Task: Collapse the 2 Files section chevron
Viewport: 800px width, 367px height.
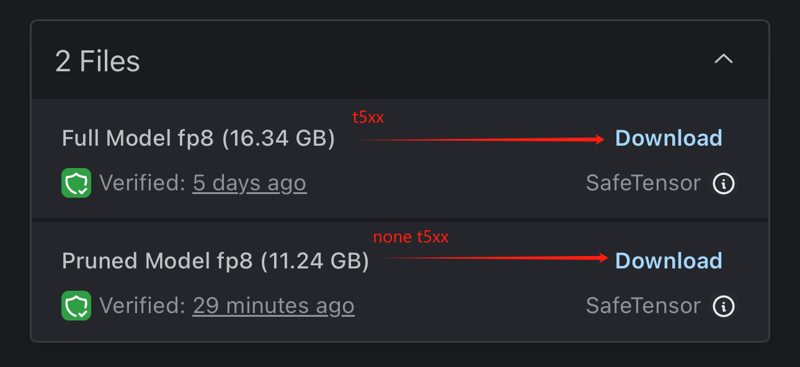Action: (723, 59)
